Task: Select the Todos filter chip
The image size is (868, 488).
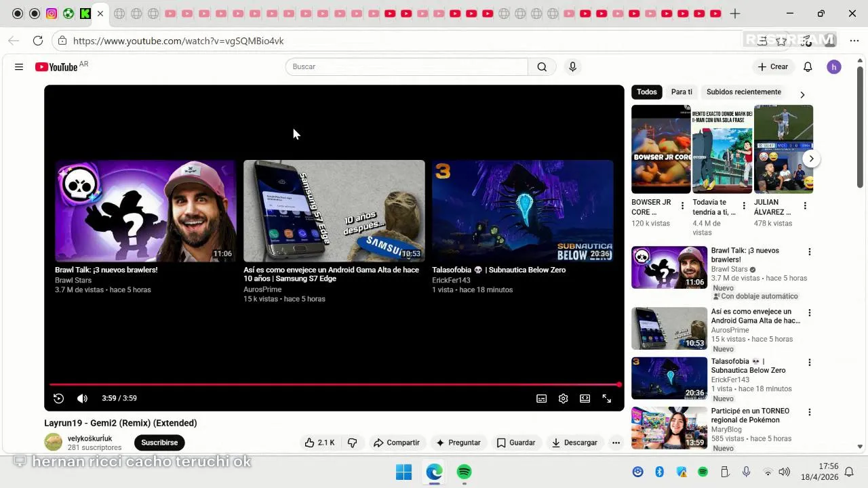Action: click(647, 92)
